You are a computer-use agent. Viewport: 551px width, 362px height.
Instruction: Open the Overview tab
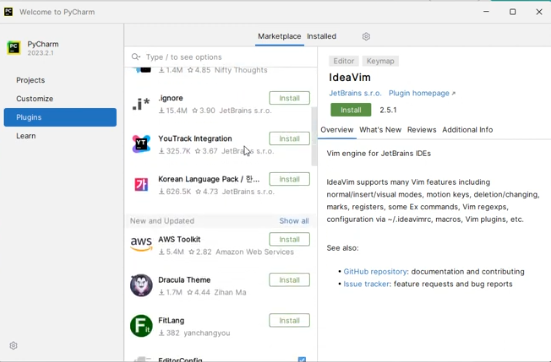(337, 130)
